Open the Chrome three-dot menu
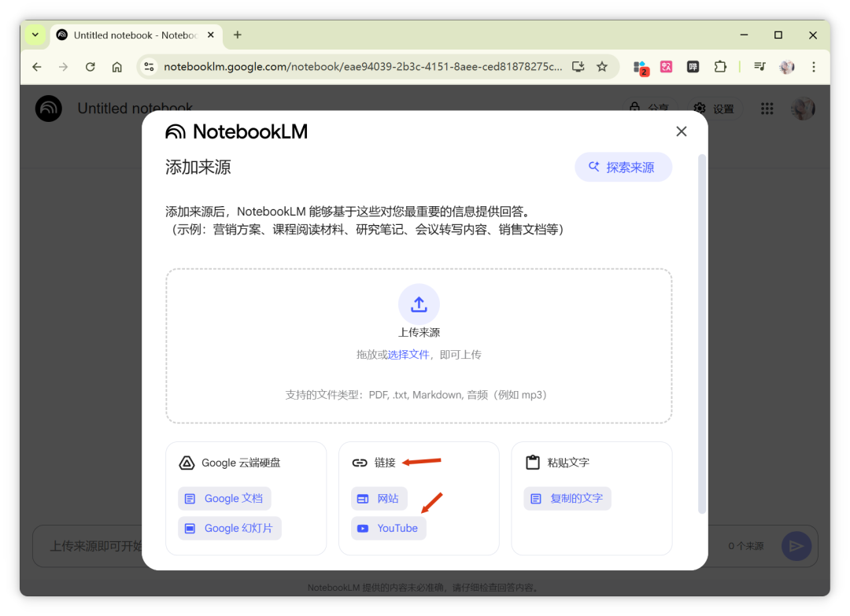The image size is (850, 616). (x=813, y=67)
